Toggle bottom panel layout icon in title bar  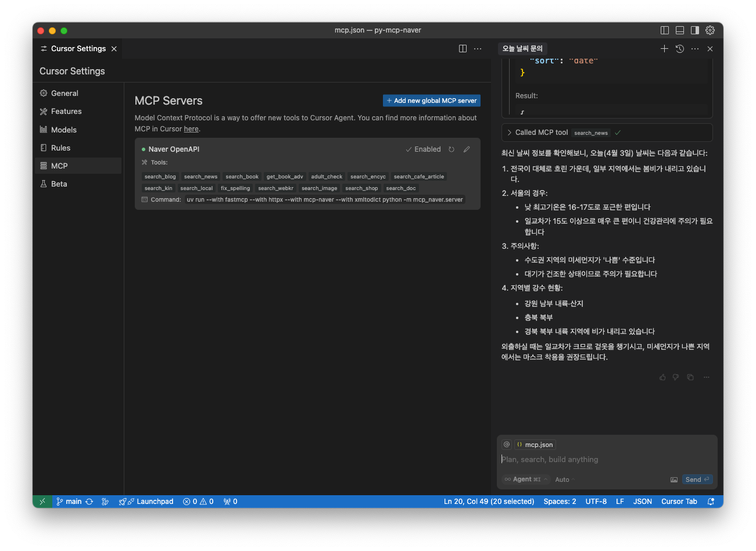pyautogui.click(x=680, y=30)
